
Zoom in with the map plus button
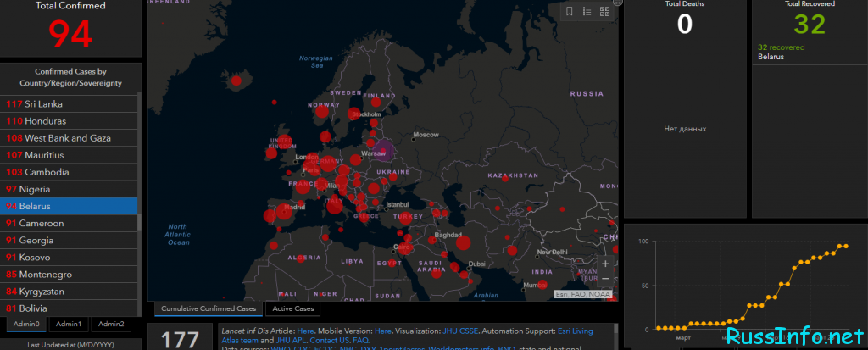pyautogui.click(x=605, y=264)
